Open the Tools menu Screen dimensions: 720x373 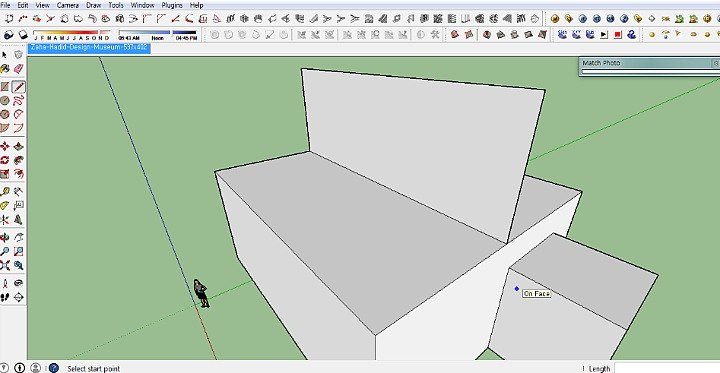pyautogui.click(x=116, y=5)
